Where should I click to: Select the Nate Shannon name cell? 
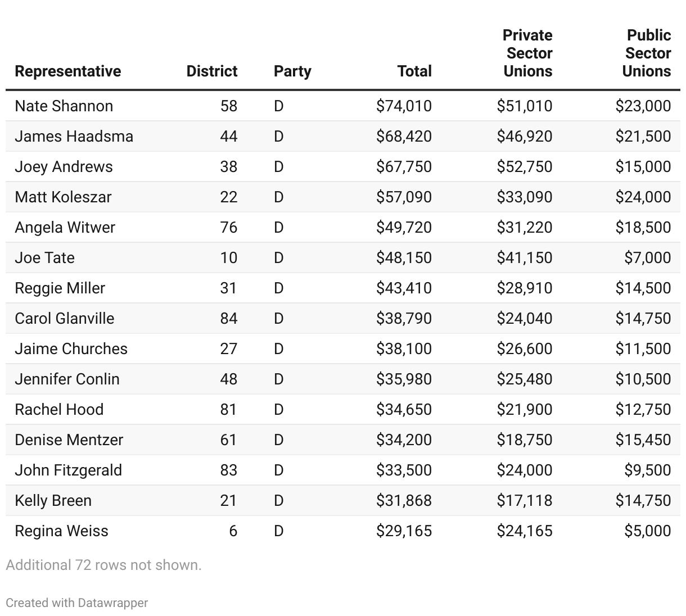[64, 106]
